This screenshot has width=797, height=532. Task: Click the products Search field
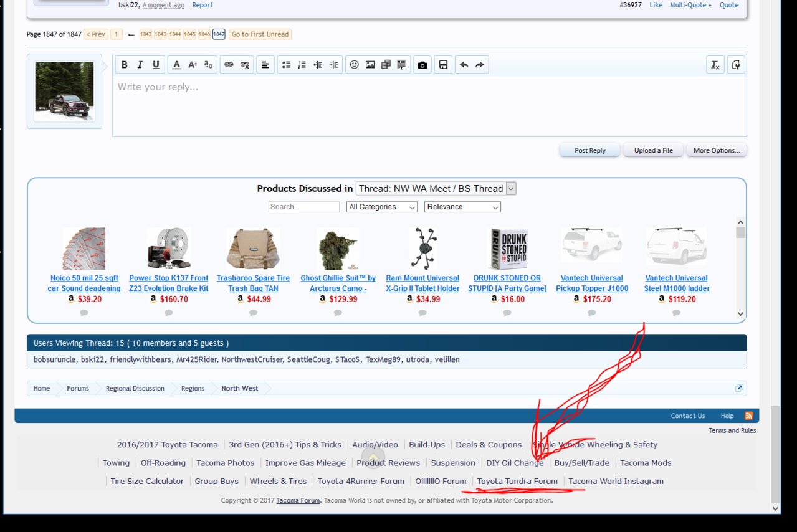(x=304, y=207)
